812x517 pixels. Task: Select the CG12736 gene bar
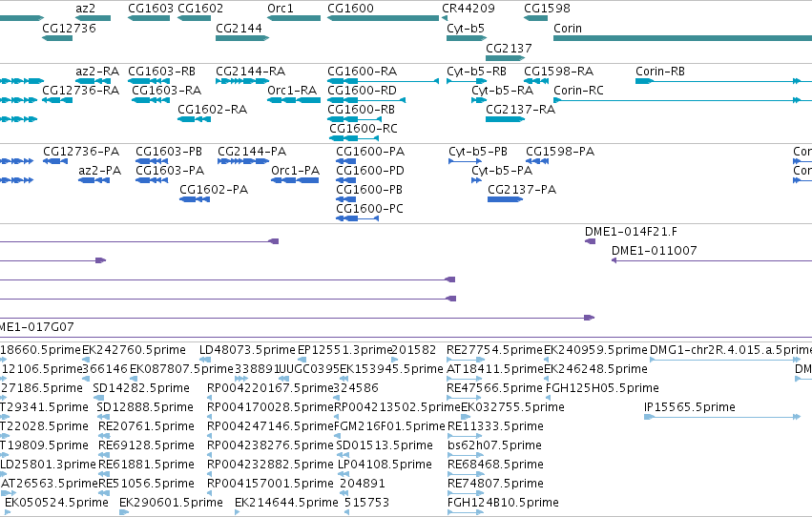point(57,38)
